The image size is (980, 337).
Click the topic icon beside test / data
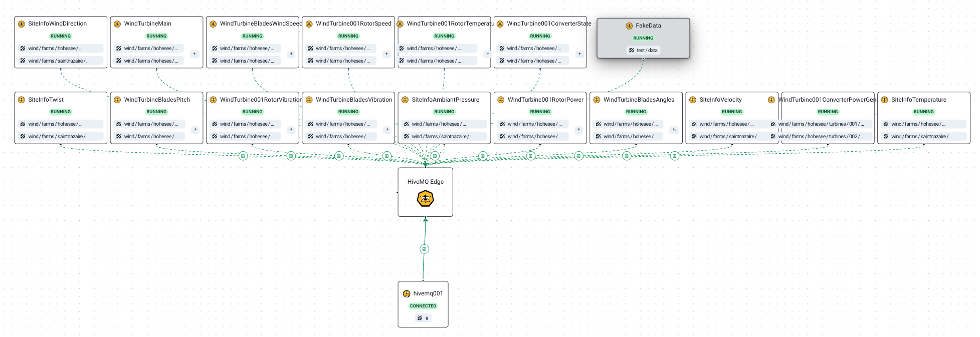[632, 50]
